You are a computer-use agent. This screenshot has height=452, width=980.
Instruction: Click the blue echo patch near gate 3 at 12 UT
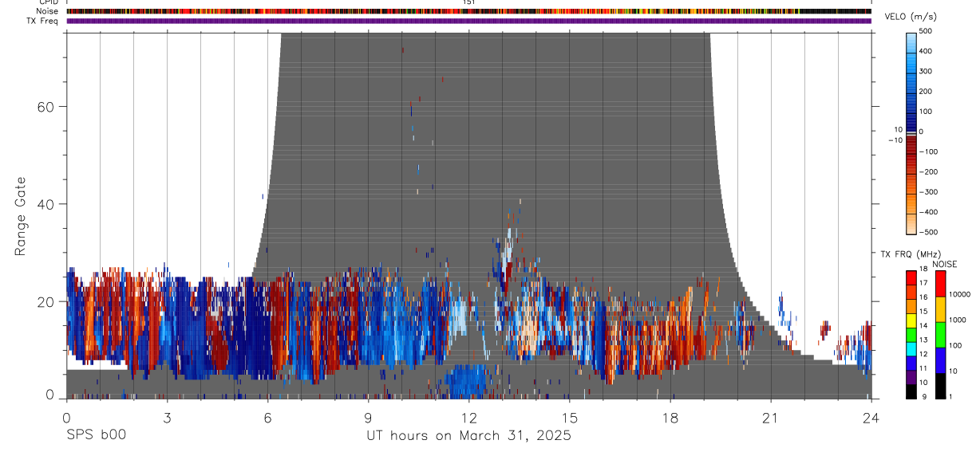point(466,381)
